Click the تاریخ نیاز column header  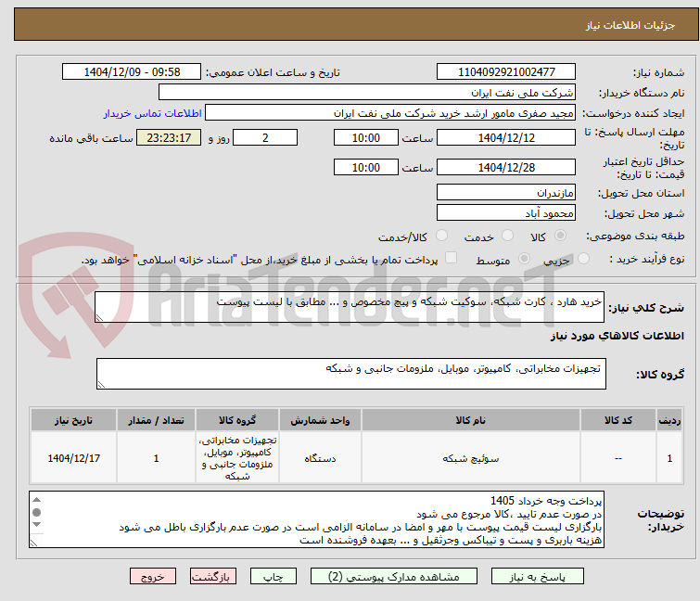pos(73,420)
